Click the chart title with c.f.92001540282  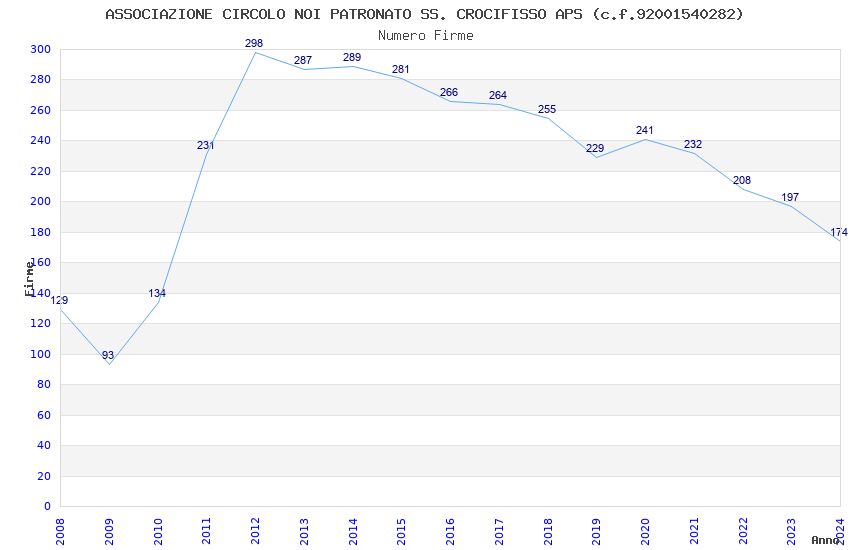coord(424,14)
